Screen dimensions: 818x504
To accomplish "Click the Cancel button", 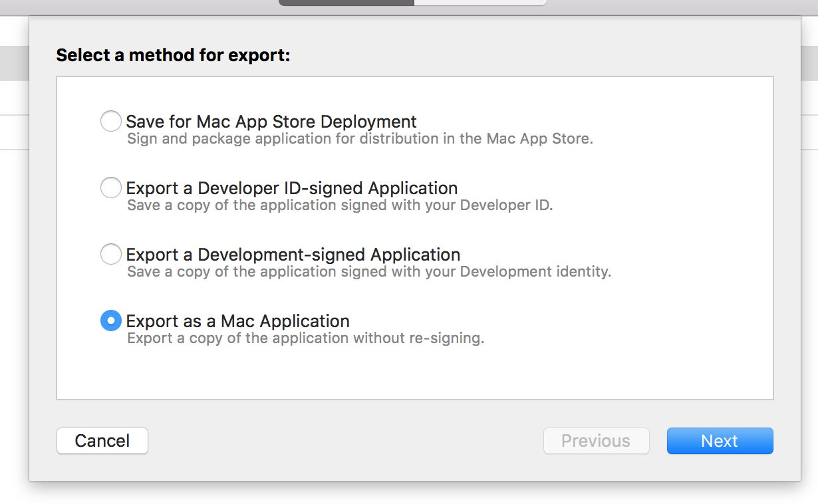I will click(102, 441).
